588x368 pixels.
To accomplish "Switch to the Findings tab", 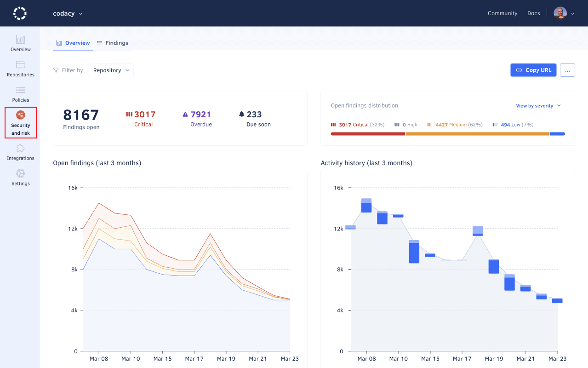I will click(112, 43).
